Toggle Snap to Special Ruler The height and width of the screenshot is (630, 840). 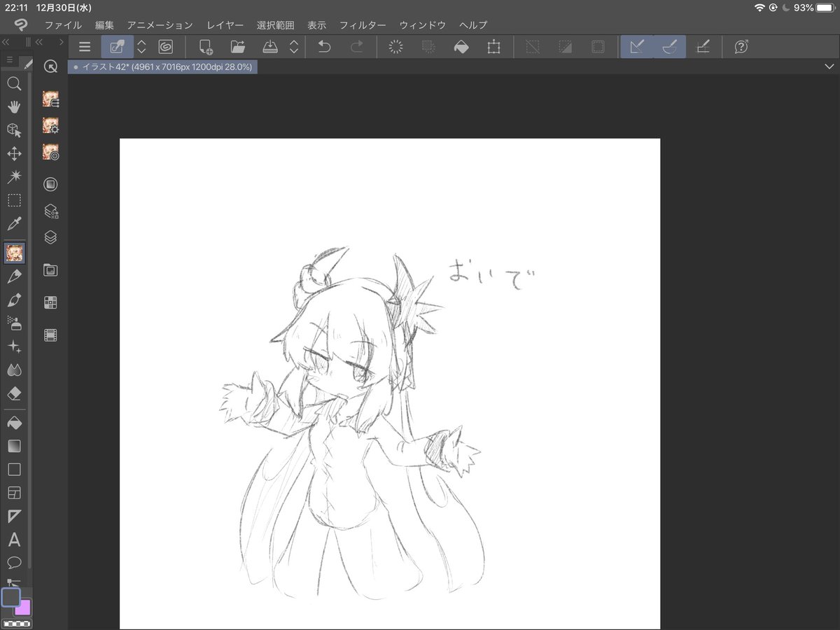point(669,47)
